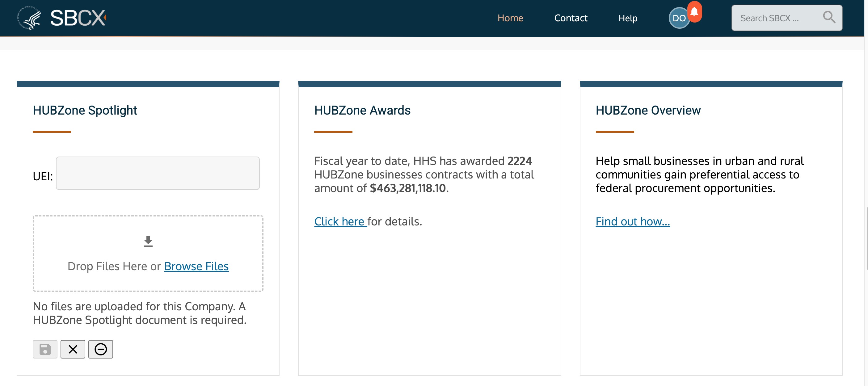
Task: Open the Browse Files link
Action: click(x=196, y=266)
